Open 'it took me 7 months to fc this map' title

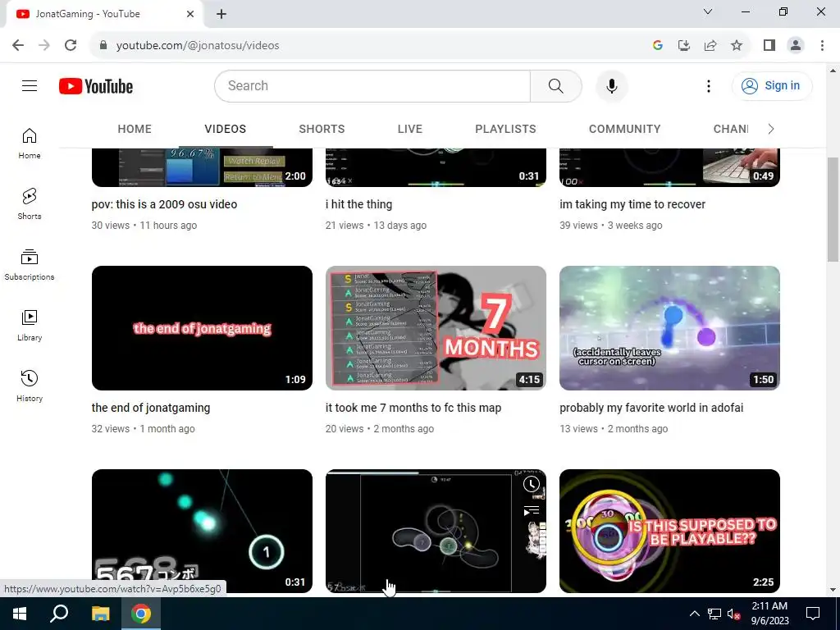pyautogui.click(x=413, y=408)
